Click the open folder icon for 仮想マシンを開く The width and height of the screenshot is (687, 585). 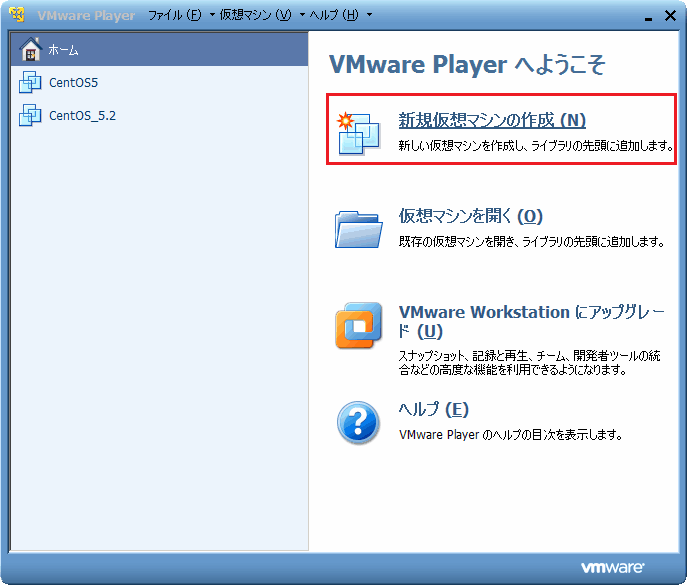click(358, 230)
